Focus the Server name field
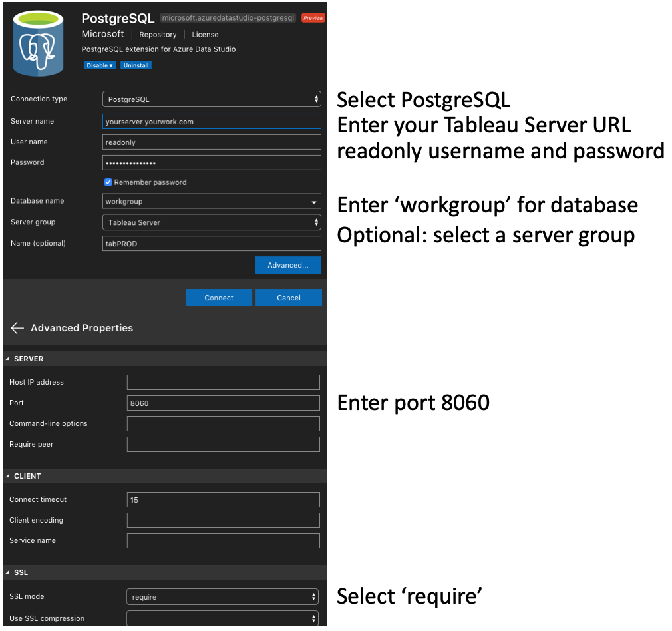The image size is (672, 631). 212,122
